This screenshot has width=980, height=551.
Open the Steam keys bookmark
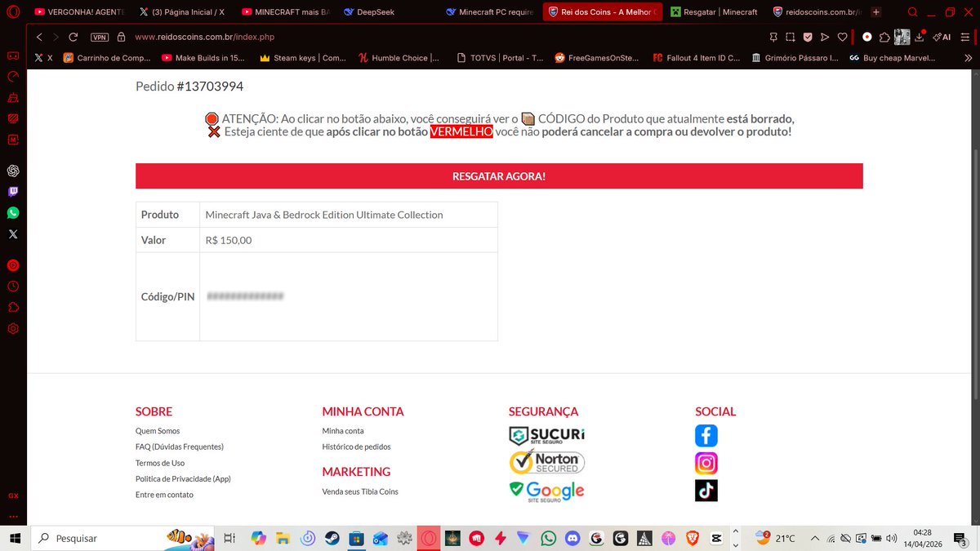pos(303,58)
